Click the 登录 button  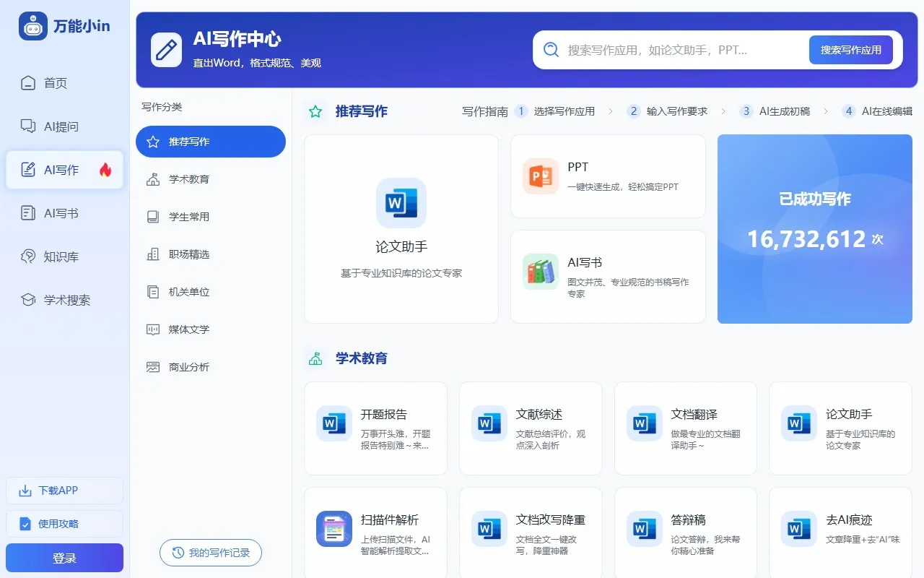tap(64, 558)
